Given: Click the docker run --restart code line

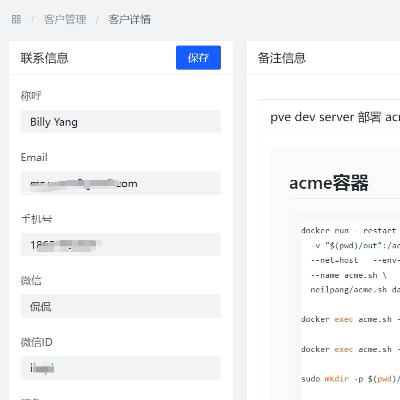Looking at the screenshot, I should [x=350, y=230].
